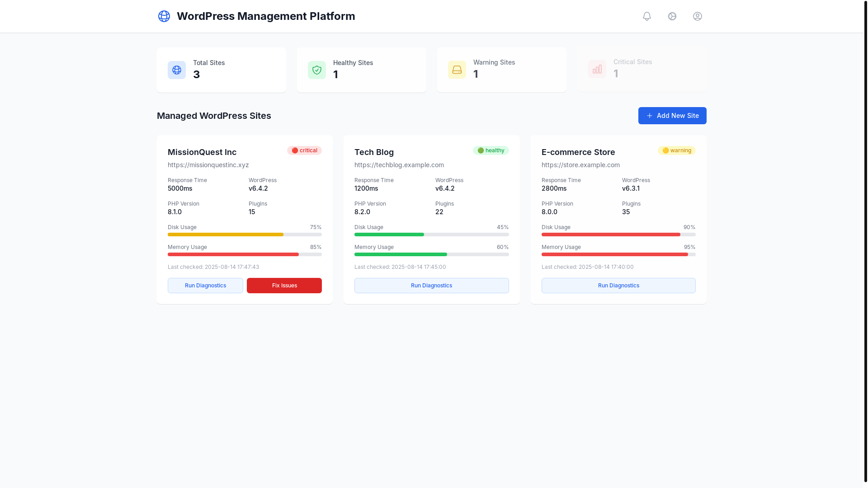Click the 90% disk usage value
This screenshot has height=488, width=868.
tap(689, 227)
